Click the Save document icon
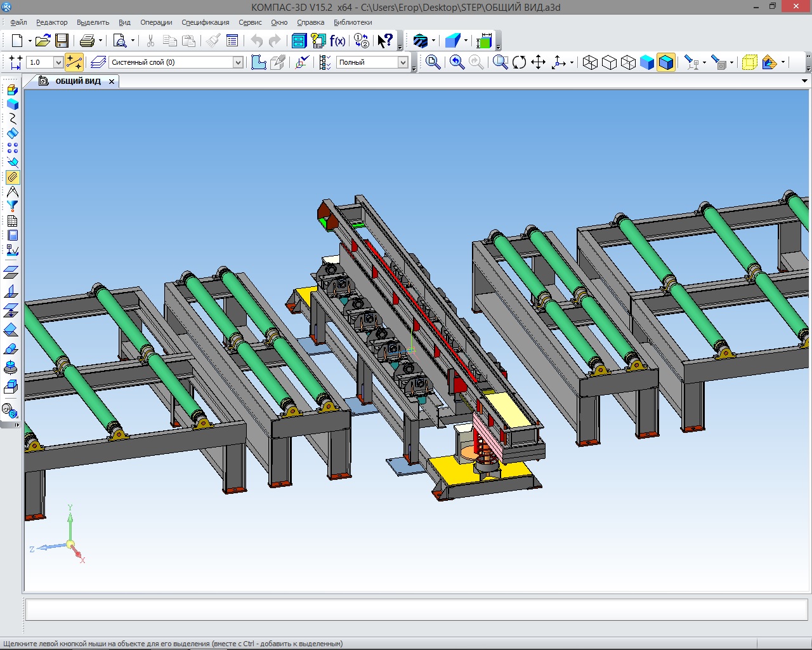Screen dimensions: 812x650 [62, 41]
